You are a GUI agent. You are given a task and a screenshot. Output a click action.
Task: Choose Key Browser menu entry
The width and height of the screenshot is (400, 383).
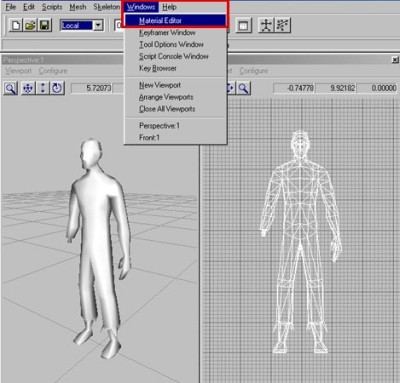(x=175, y=68)
